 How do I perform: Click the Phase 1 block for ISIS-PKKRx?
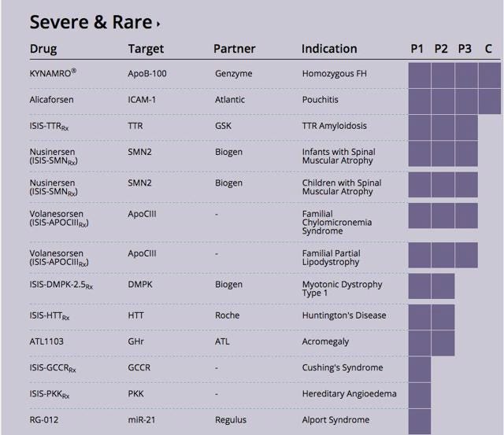point(420,395)
